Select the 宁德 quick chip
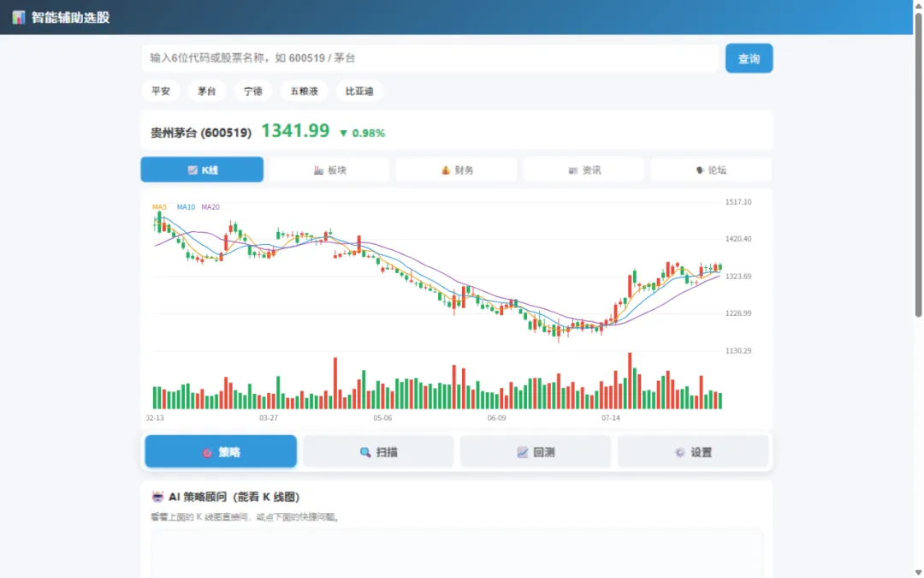The image size is (924, 578). coord(253,91)
